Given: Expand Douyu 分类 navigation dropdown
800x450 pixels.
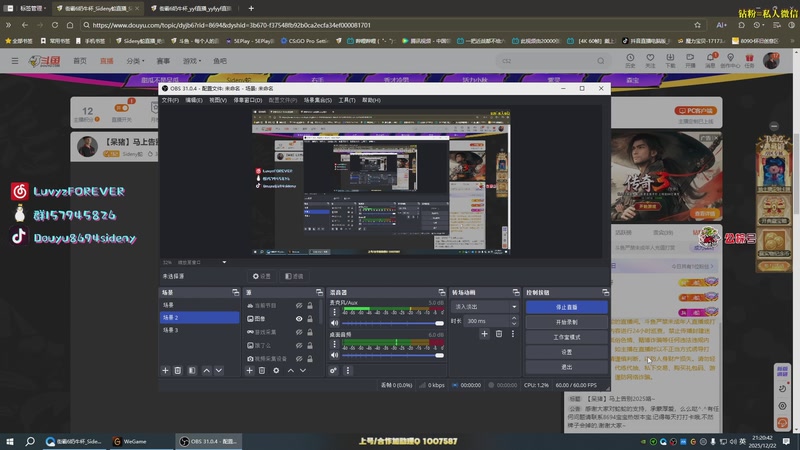Looking at the screenshot, I should [x=135, y=61].
